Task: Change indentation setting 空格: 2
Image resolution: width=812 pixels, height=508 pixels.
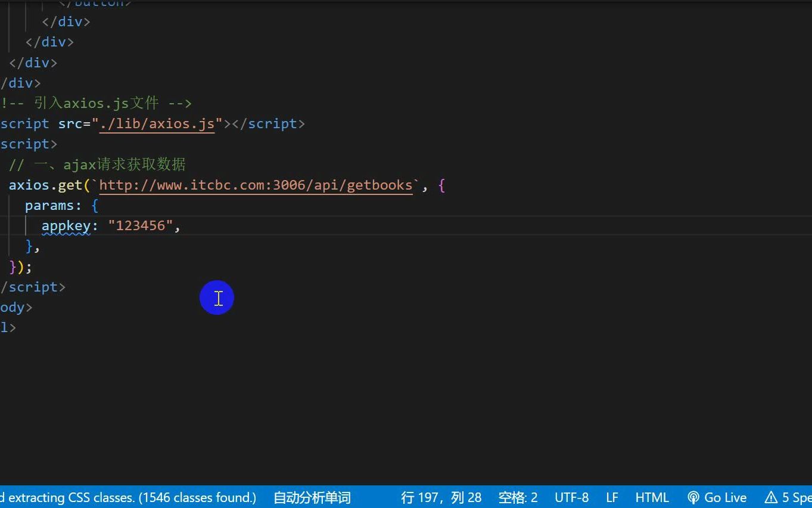Action: pos(518,497)
